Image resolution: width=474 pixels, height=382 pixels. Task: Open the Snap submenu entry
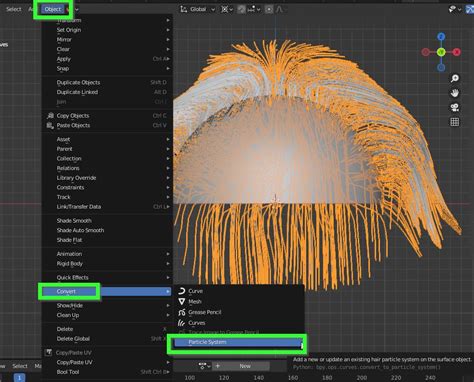pyautogui.click(x=106, y=69)
